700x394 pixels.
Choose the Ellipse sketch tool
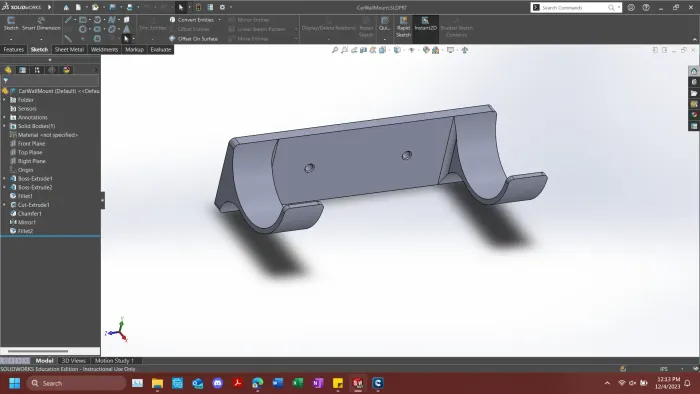pyautogui.click(x=112, y=29)
